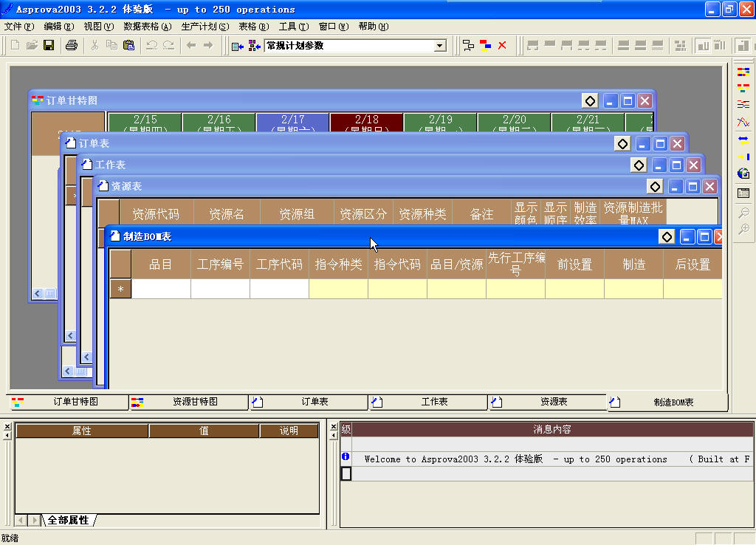Click the red X delete toolbar icon

[502, 45]
